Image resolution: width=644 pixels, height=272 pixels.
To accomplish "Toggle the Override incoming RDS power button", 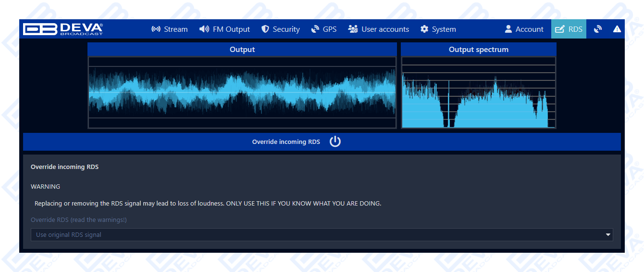I will (x=335, y=142).
